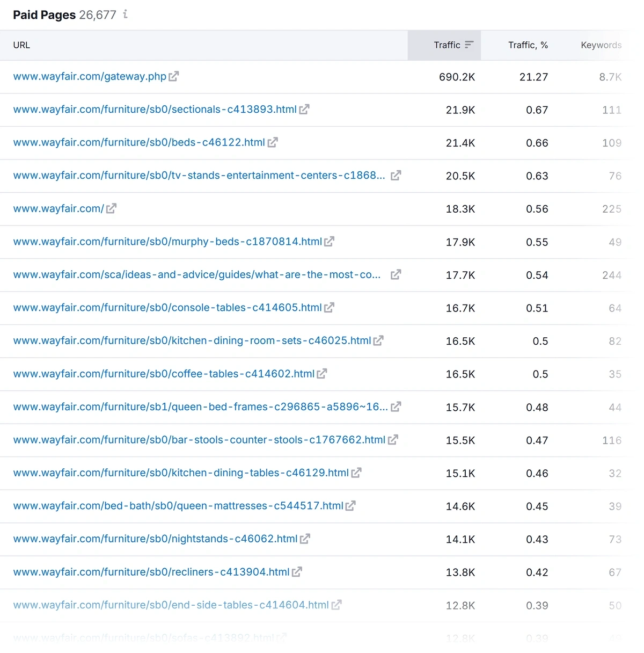Sort by the 'Traffic, %' column header
Viewport: 644px width, 653px height.
point(528,45)
